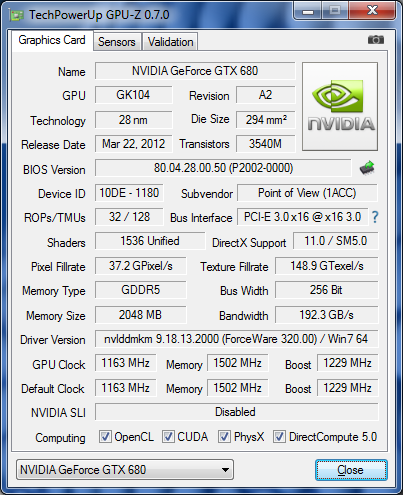Click the BIOS save chip icon
Viewport: 403px width, 495px height.
367,168
